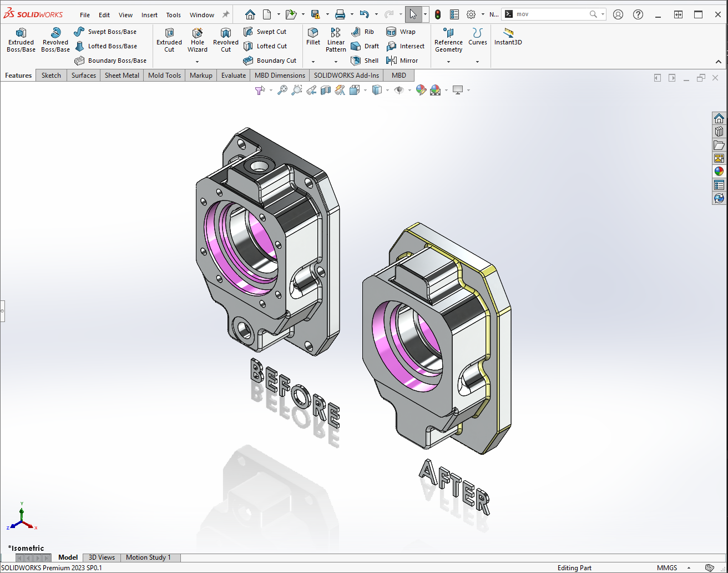Select the Wrap tool

[x=401, y=32]
